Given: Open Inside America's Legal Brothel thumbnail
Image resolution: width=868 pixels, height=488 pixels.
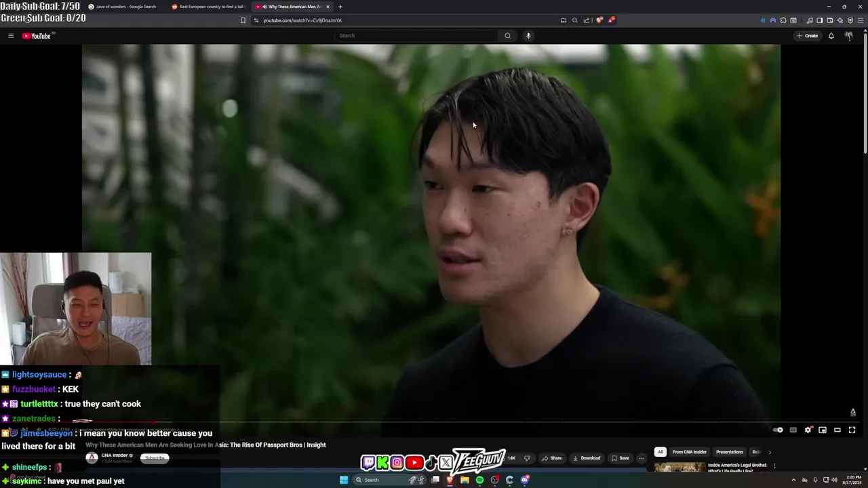Looking at the screenshot, I should [679, 467].
